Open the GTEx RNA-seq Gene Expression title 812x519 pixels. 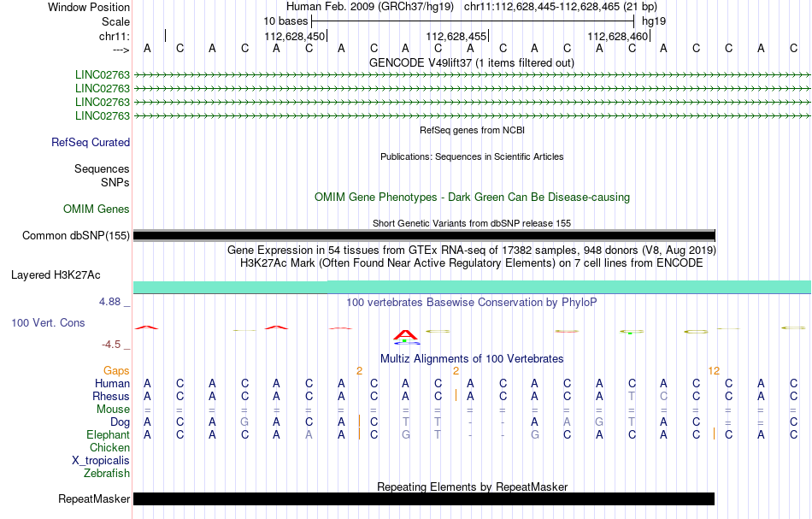coord(472,251)
